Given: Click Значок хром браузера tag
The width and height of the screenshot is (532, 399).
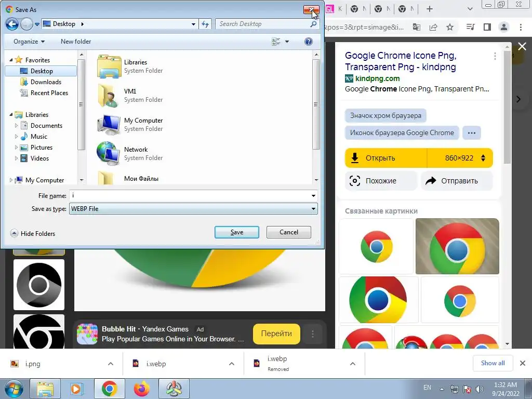Looking at the screenshot, I should pos(385,115).
